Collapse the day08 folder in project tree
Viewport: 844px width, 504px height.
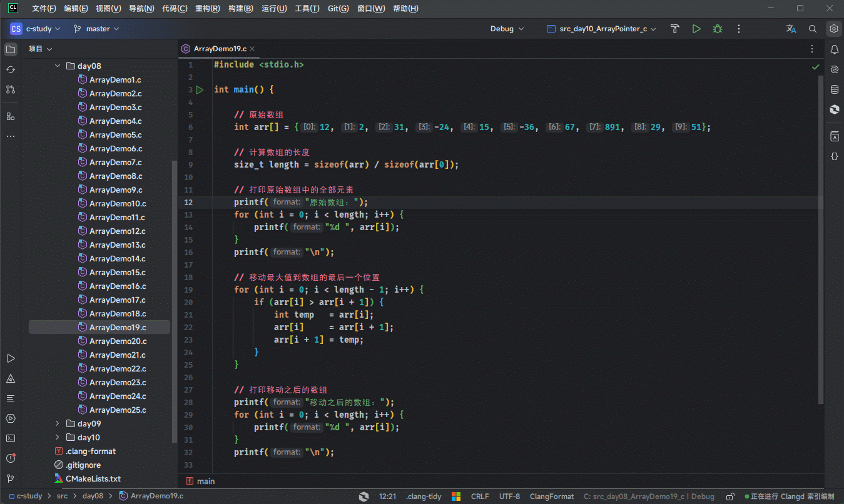click(58, 66)
